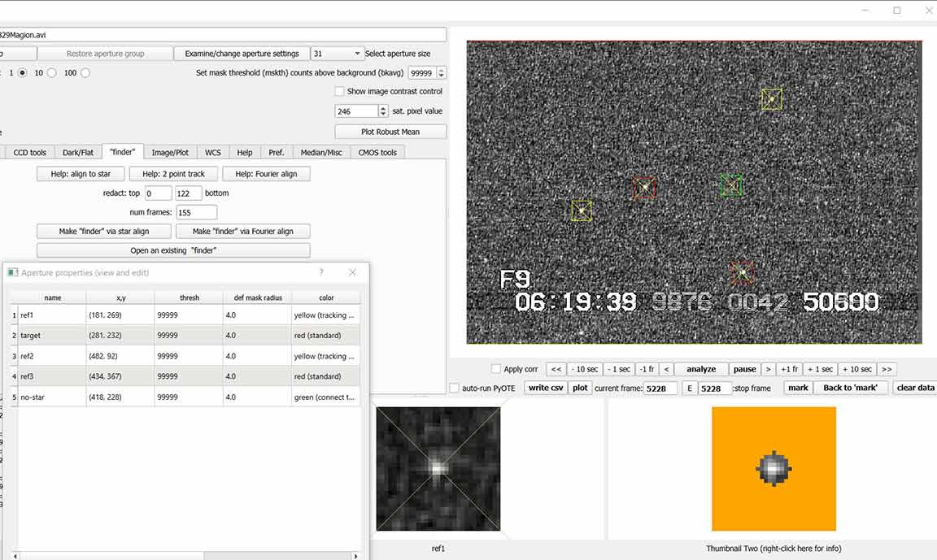The width and height of the screenshot is (937, 560).
Task: Click the orange Thumbnail Two mask image
Action: pyautogui.click(x=774, y=469)
